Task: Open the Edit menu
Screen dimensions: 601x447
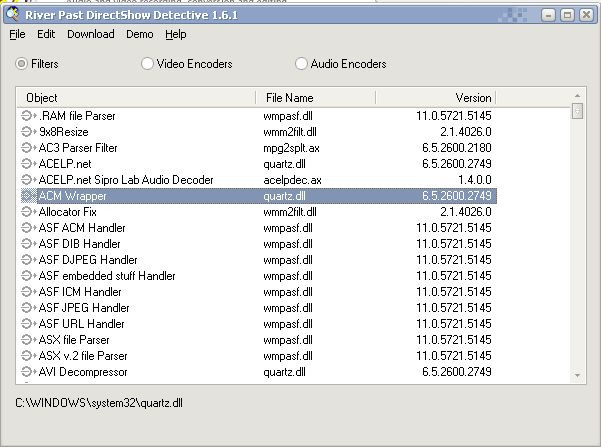Action: (x=46, y=34)
